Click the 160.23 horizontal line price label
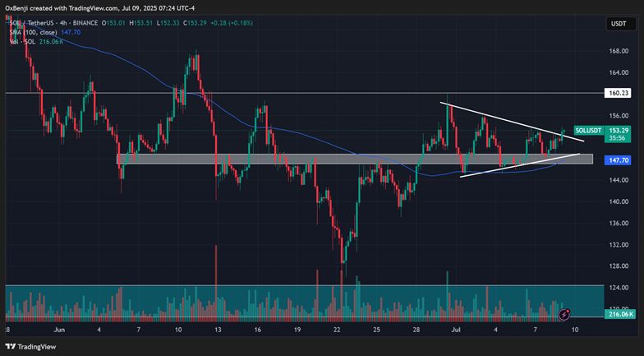 618,93
